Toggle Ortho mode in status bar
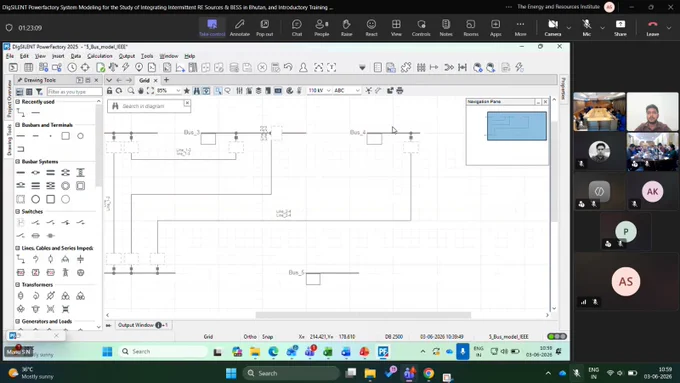Viewport: 680px width, 383px height. (250, 337)
